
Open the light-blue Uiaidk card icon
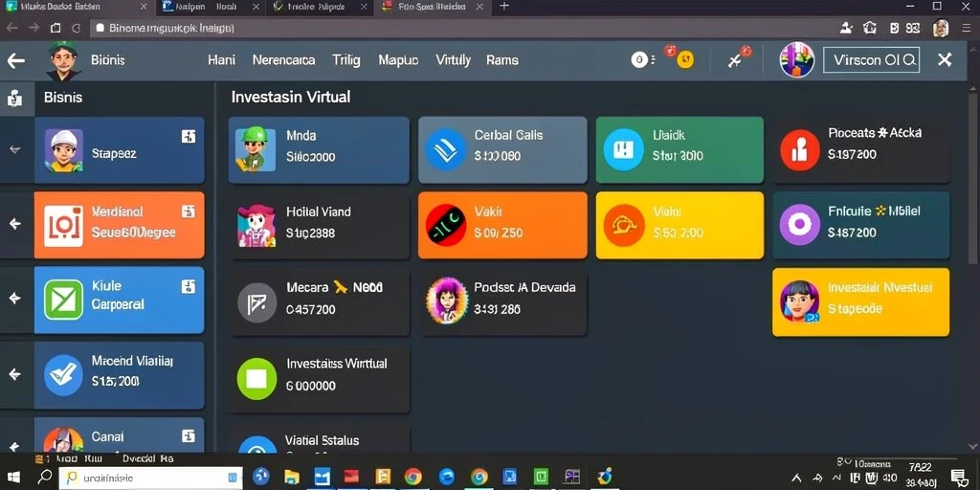point(623,149)
